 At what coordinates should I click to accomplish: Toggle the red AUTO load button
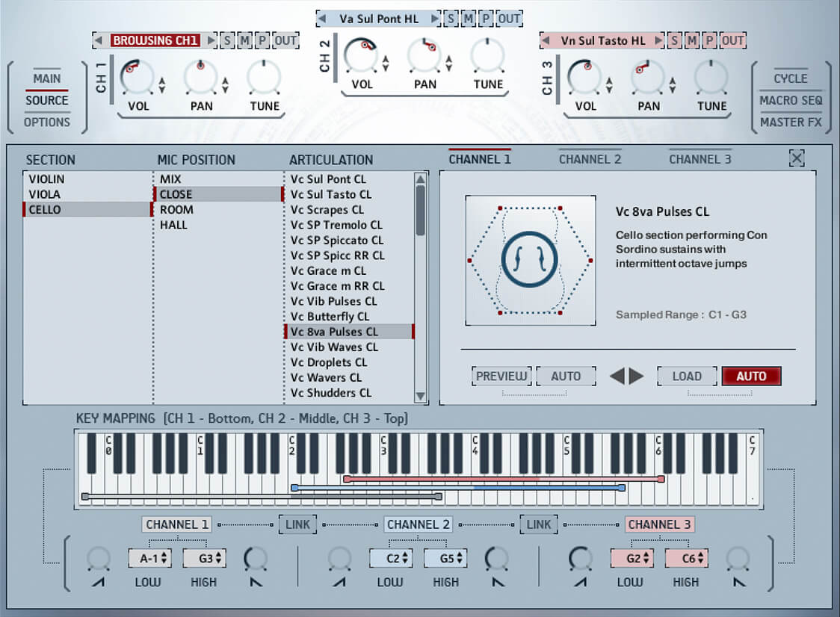click(751, 376)
